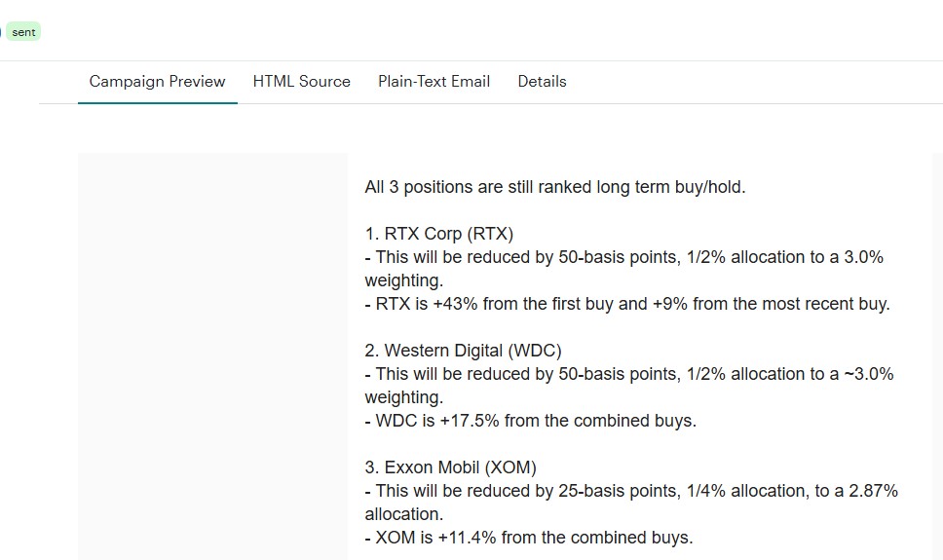
Task: Click the WDC 50-basis points reduction line
Action: coord(628,374)
